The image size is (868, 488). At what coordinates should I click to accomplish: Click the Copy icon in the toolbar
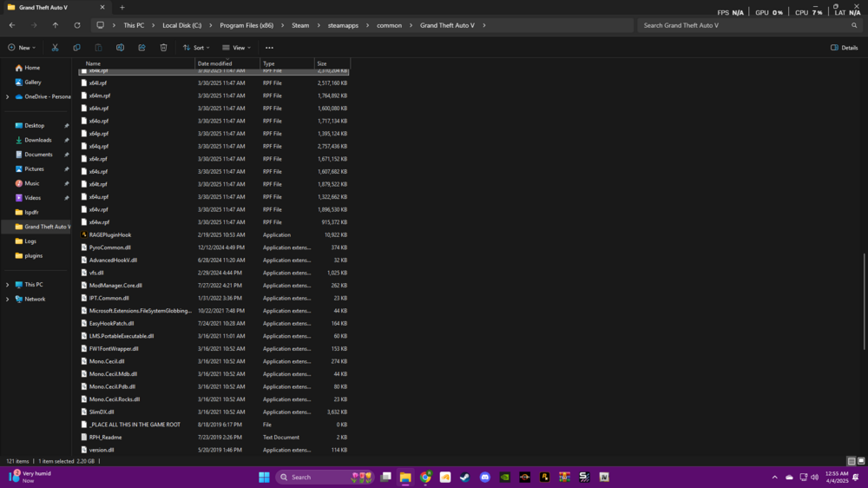[76, 48]
